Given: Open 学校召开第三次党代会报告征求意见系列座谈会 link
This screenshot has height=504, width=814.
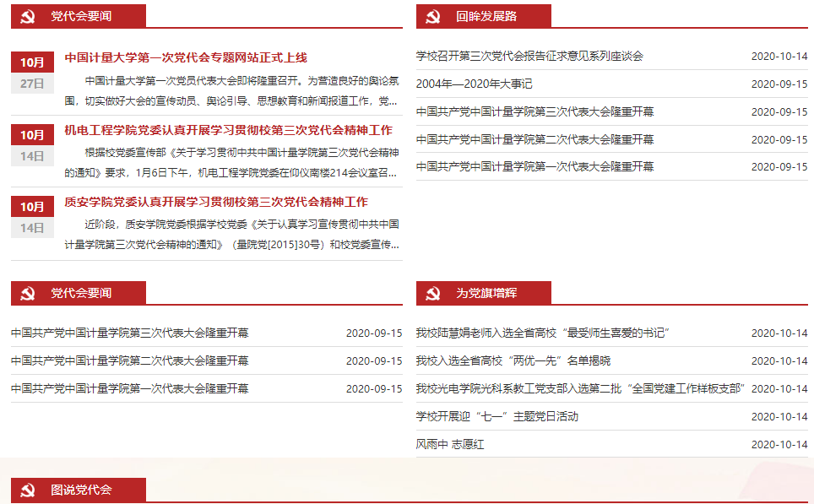Looking at the screenshot, I should (x=529, y=57).
